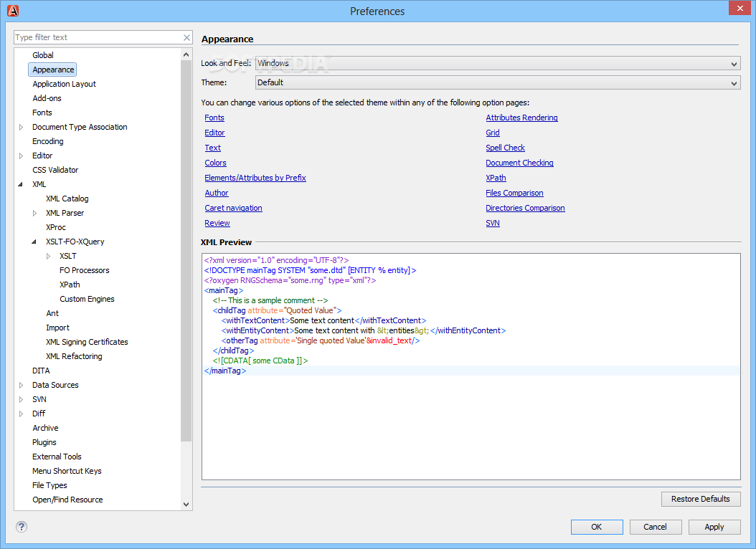This screenshot has width=756, height=549.
Task: Open the Directories Comparison link
Action: tap(525, 208)
